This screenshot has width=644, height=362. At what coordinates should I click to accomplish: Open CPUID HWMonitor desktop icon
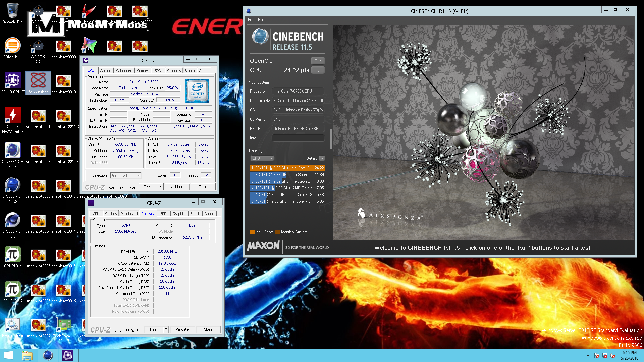pyautogui.click(x=12, y=120)
